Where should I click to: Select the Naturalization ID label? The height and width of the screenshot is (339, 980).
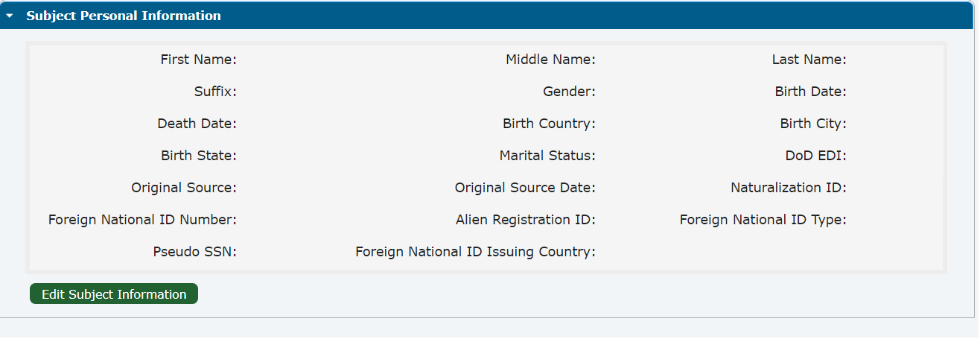tap(788, 188)
